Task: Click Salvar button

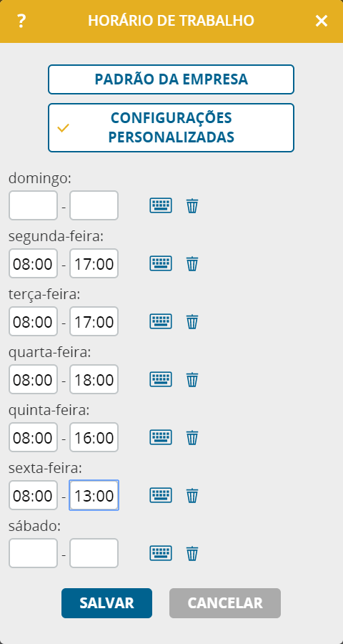Action: tap(106, 603)
